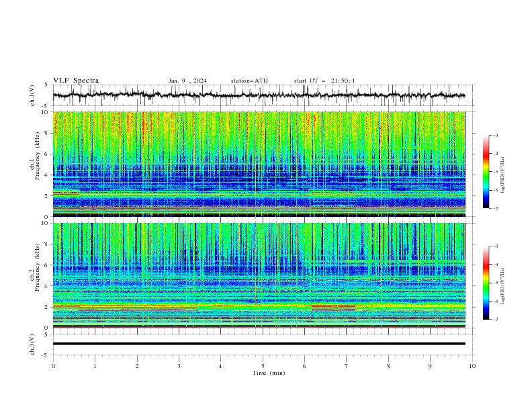Click the ch.2 "Frequency (kHz)" axis label
The image size is (532, 411).
[x=37, y=267]
